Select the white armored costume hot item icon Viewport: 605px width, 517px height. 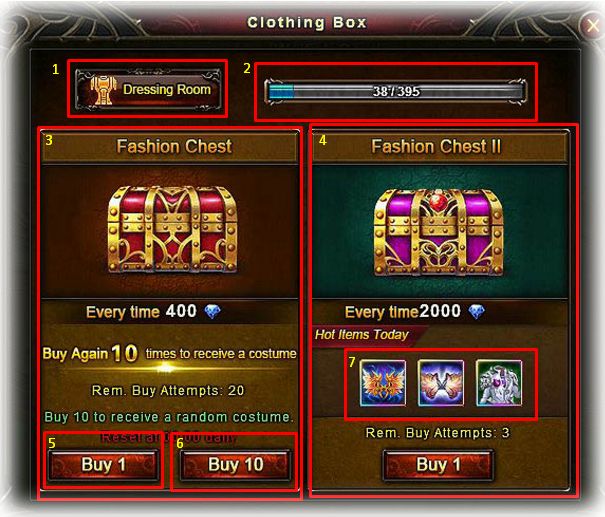point(499,383)
